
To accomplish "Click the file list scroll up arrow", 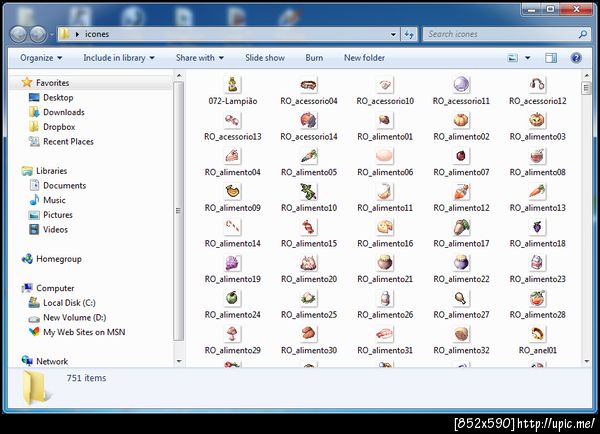I will point(587,75).
